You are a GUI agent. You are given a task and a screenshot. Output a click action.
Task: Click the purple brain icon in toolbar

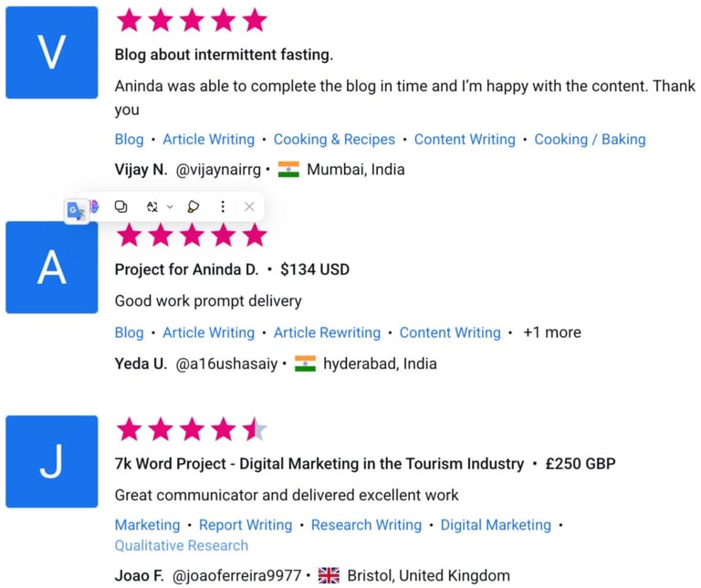click(x=94, y=206)
